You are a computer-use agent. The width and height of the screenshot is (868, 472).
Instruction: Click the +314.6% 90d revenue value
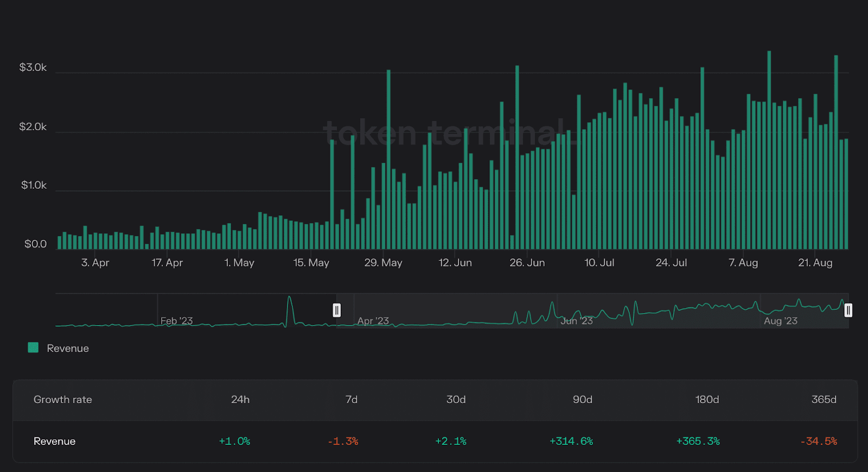pos(571,441)
